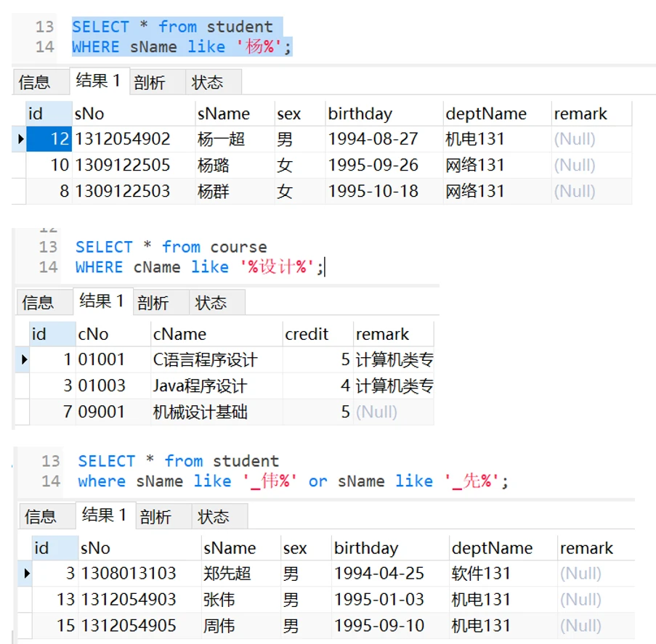The width and height of the screenshot is (656, 644).
Task: Click the cNo column header
Action: click(x=93, y=334)
